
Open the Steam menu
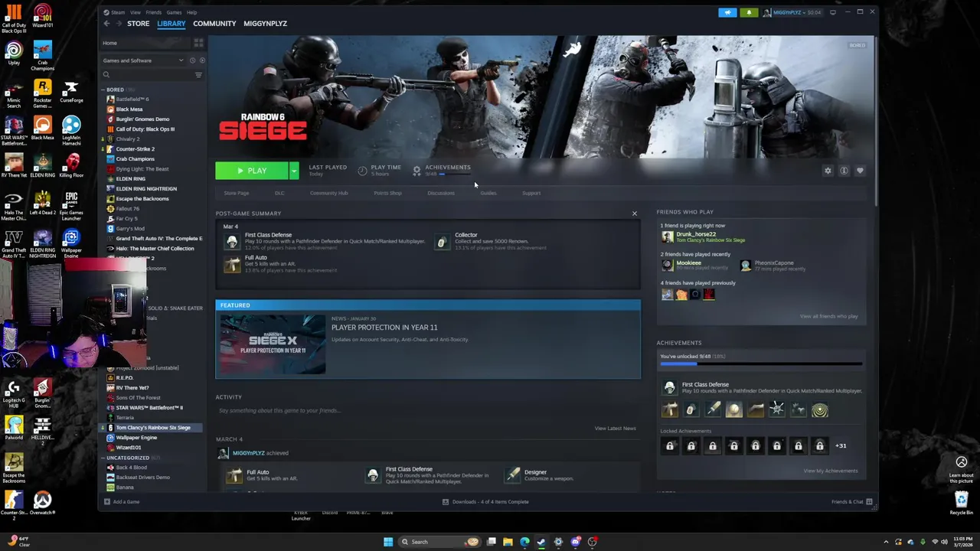(x=117, y=12)
